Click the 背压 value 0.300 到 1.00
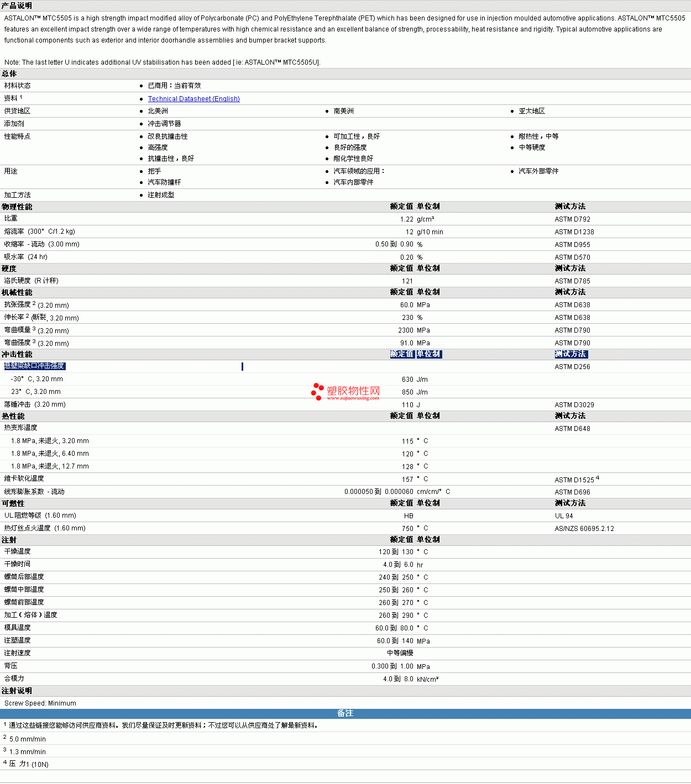 (392, 666)
